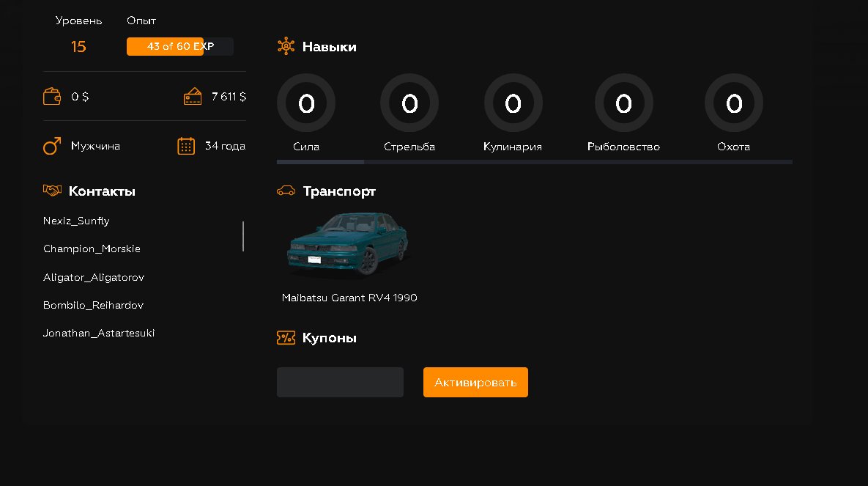Click the bank card balance icon

[x=193, y=97]
